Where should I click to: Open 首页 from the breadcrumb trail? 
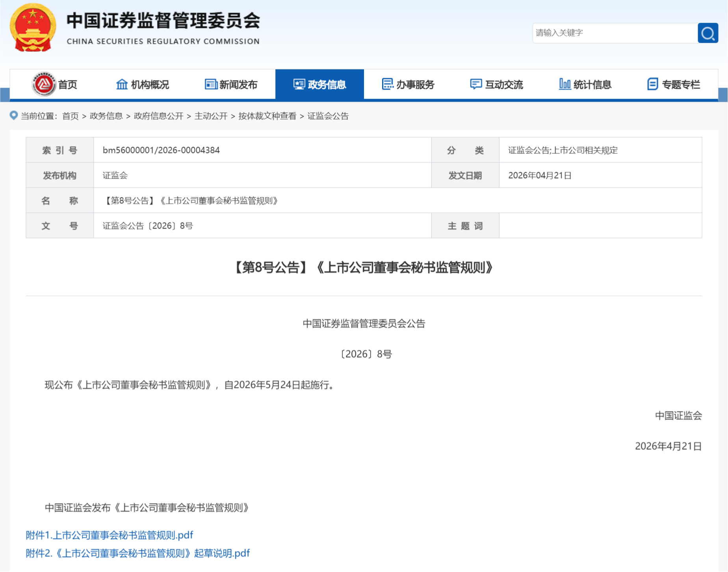coord(71,116)
